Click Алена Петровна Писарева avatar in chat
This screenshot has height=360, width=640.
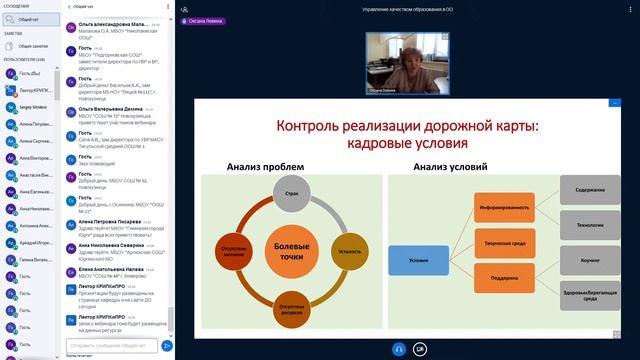(71, 225)
